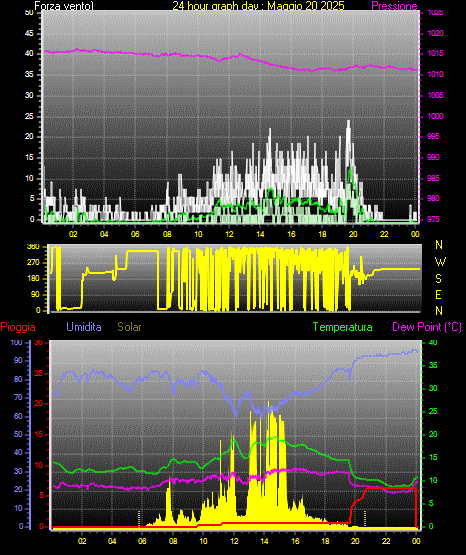Click the pressure axis value "995"

tap(433, 136)
